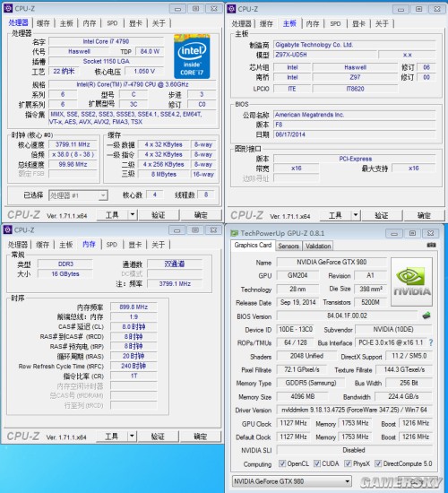Screen dimensions: 448x493
Task: Click the NVIDIA logo in GPU-Z
Action: pos(411,281)
